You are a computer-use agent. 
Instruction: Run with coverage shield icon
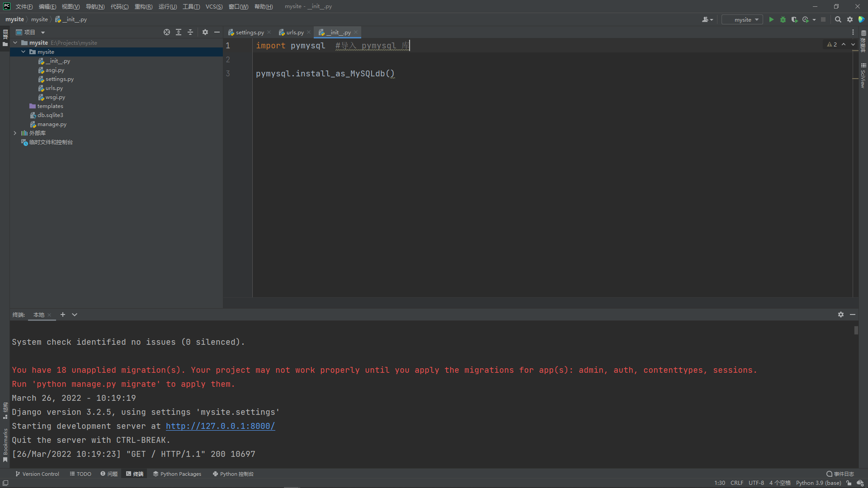[x=794, y=19]
